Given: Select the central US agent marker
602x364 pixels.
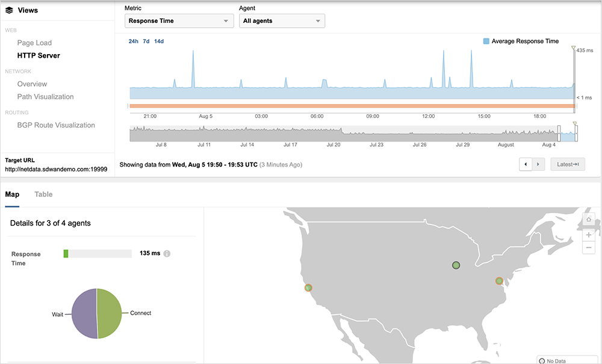Looking at the screenshot, I should click(x=456, y=265).
